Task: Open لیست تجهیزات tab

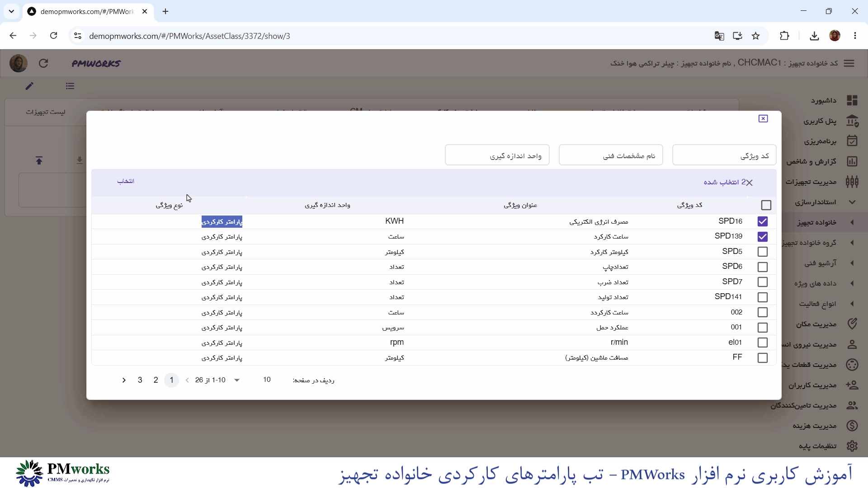Action: tap(45, 112)
